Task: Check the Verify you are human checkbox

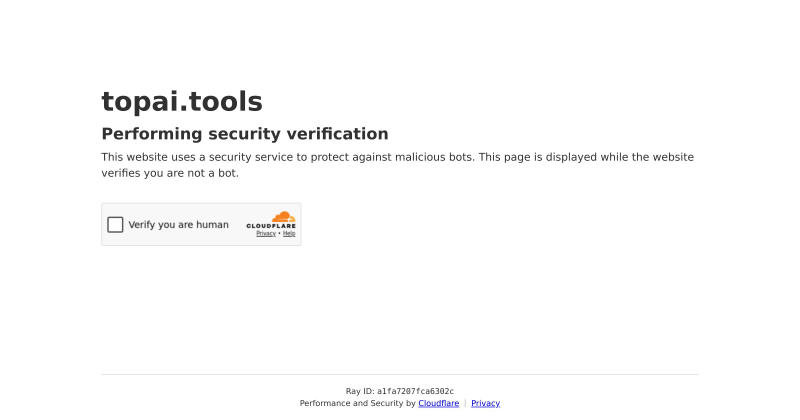Action: pos(115,225)
